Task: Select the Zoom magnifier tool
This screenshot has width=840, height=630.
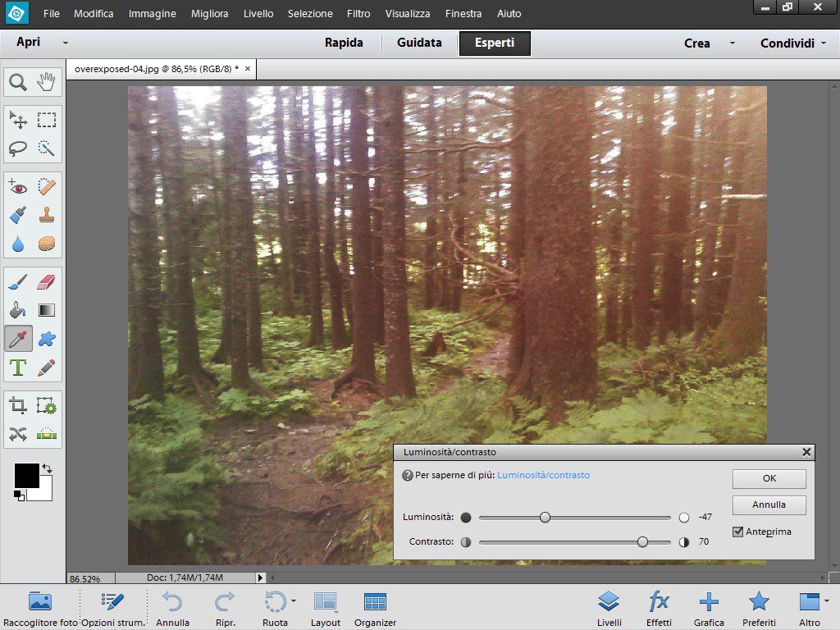Action: (18, 81)
